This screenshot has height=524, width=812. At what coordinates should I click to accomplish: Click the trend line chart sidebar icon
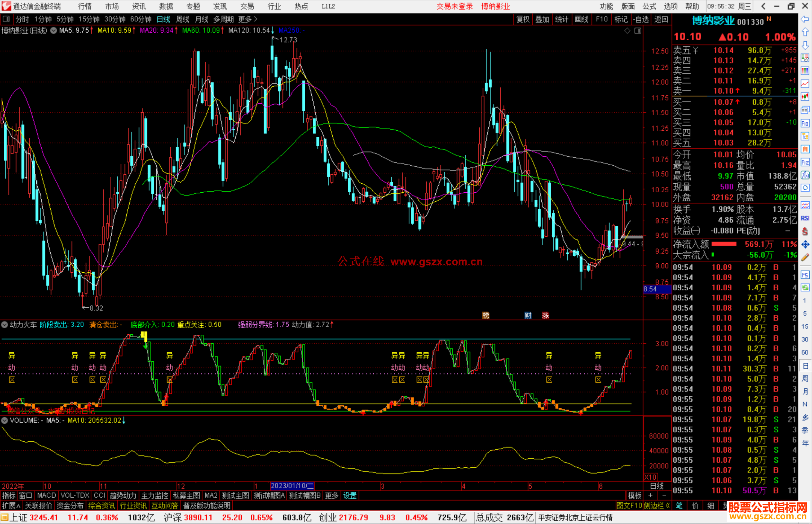[x=805, y=83]
